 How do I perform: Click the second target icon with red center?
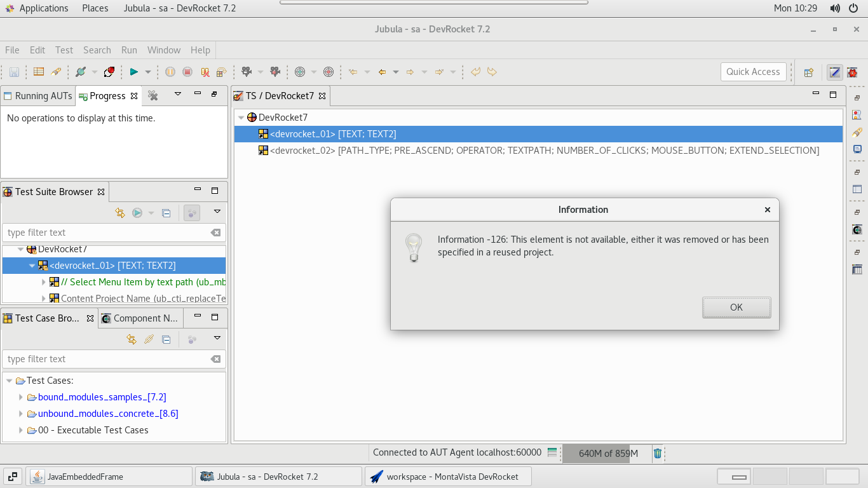329,72
